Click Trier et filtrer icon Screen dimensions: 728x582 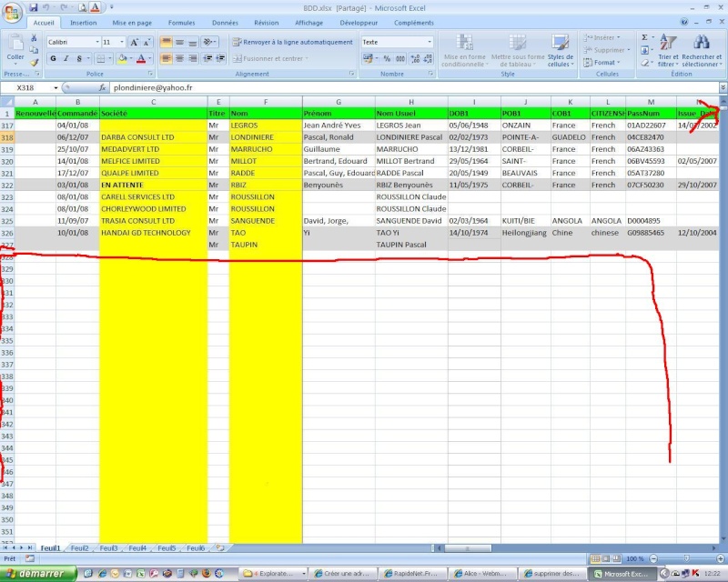tap(668, 44)
